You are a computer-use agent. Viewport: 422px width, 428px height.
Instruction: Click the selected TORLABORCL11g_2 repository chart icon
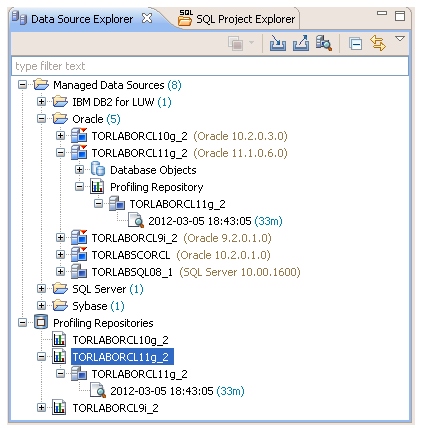[59, 357]
